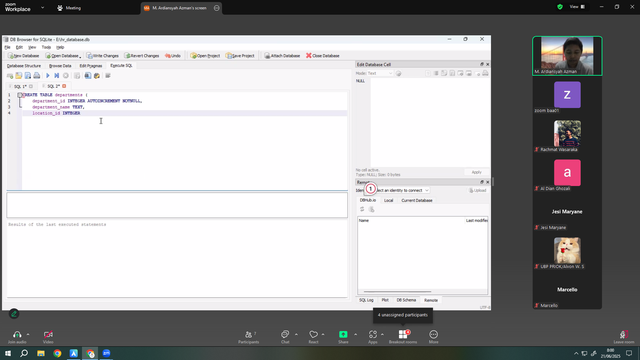
Task: Undock the Remote panel
Action: pos(482,182)
